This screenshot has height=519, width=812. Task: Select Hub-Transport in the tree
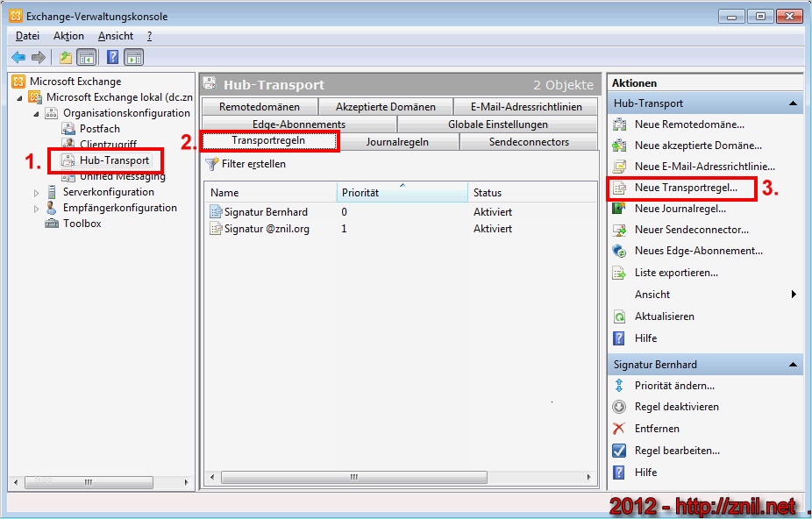114,160
